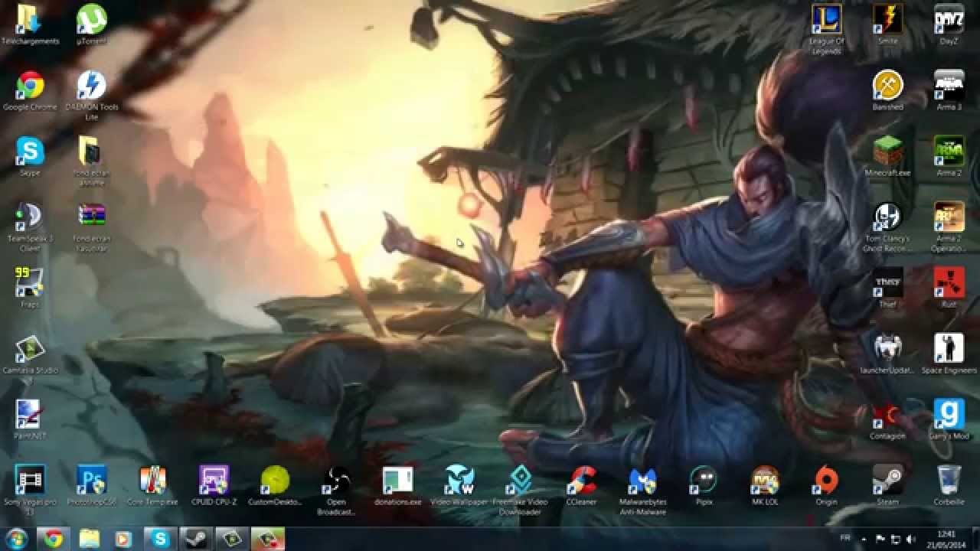
Task: Launch Tom Clancy's Ghost Recon shortcut
Action: click(887, 227)
